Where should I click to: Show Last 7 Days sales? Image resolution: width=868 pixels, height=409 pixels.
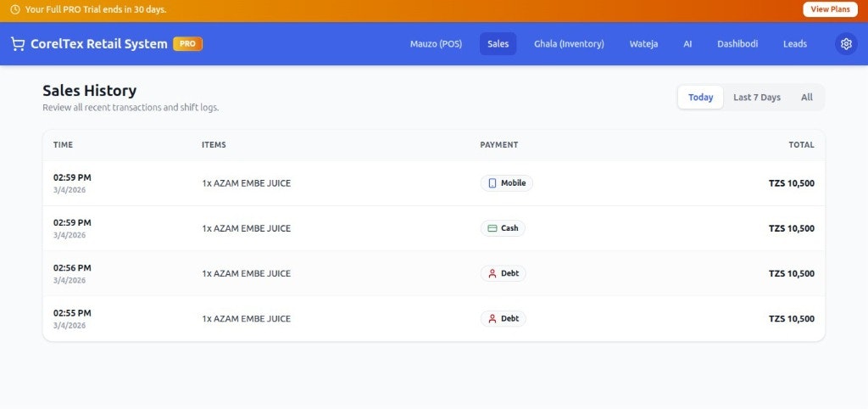coord(757,98)
